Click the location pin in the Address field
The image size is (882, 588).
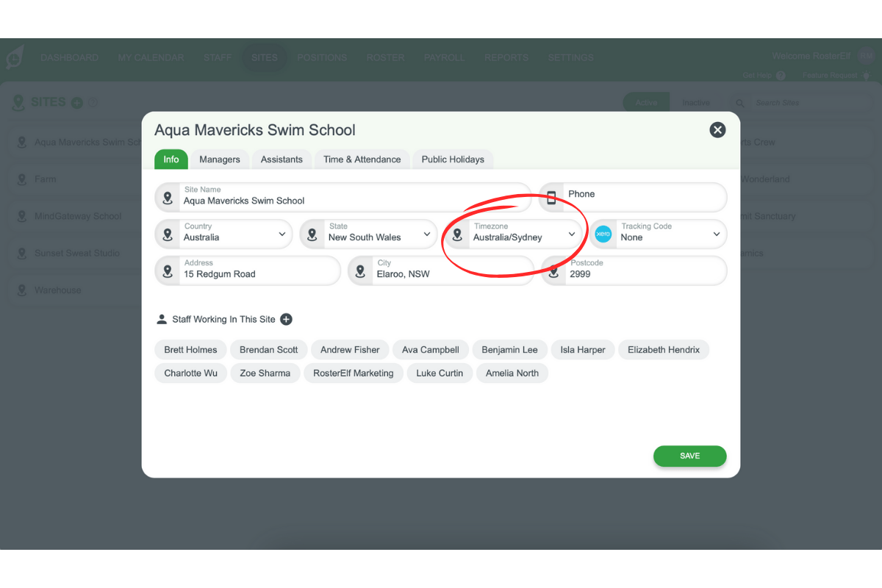pyautogui.click(x=167, y=270)
